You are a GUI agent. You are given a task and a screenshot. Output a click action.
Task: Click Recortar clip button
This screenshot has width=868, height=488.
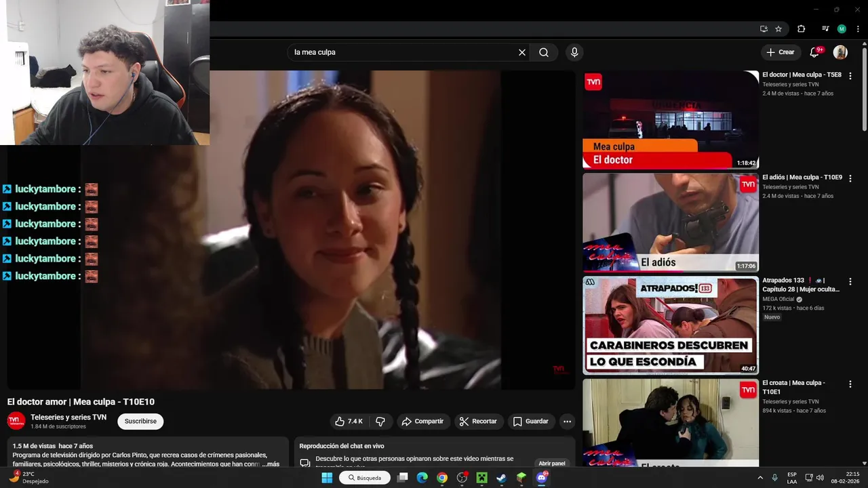(479, 422)
